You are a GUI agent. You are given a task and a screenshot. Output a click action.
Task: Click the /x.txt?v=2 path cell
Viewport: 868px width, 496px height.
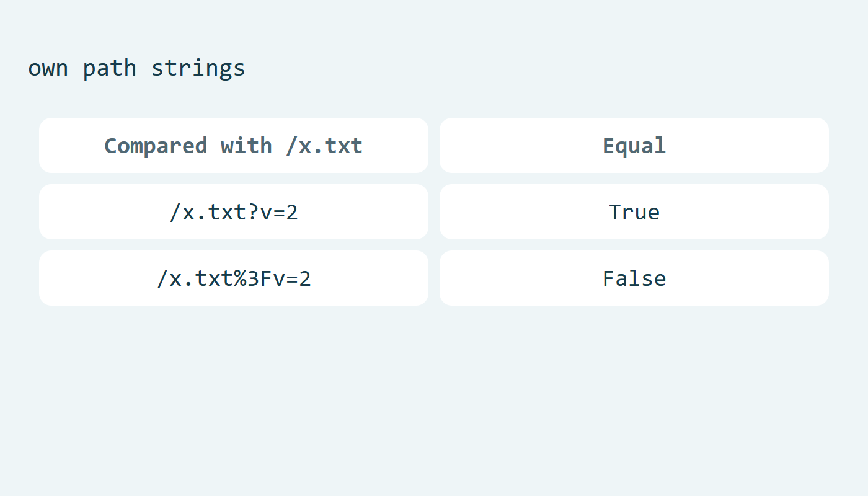(234, 211)
